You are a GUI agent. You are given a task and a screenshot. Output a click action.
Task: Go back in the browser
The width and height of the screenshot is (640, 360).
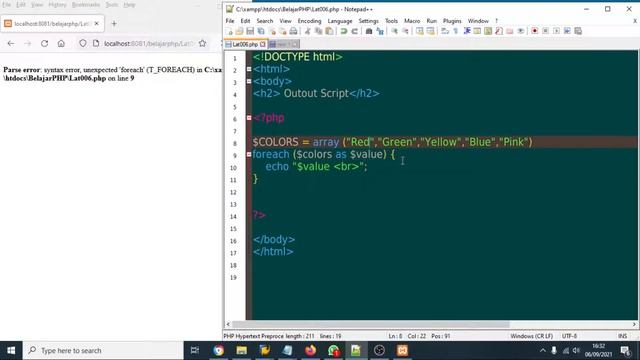tap(11, 43)
